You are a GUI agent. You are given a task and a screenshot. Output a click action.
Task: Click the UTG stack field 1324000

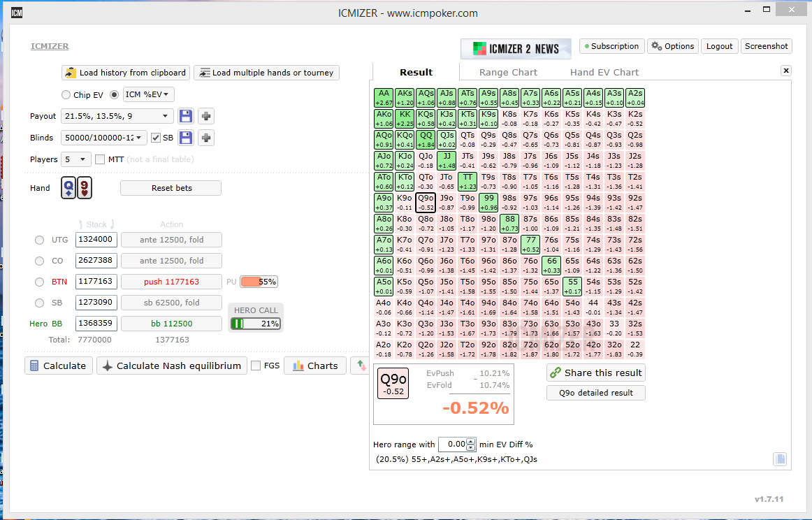click(x=96, y=240)
